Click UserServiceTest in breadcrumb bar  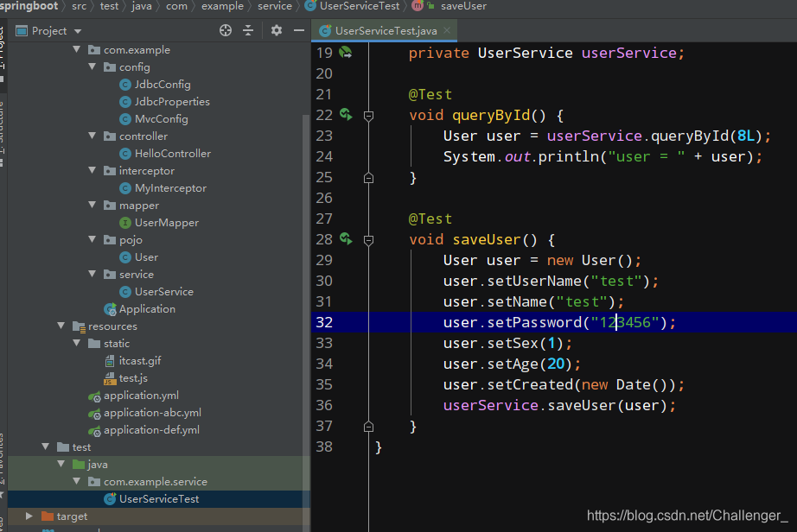coord(353,6)
